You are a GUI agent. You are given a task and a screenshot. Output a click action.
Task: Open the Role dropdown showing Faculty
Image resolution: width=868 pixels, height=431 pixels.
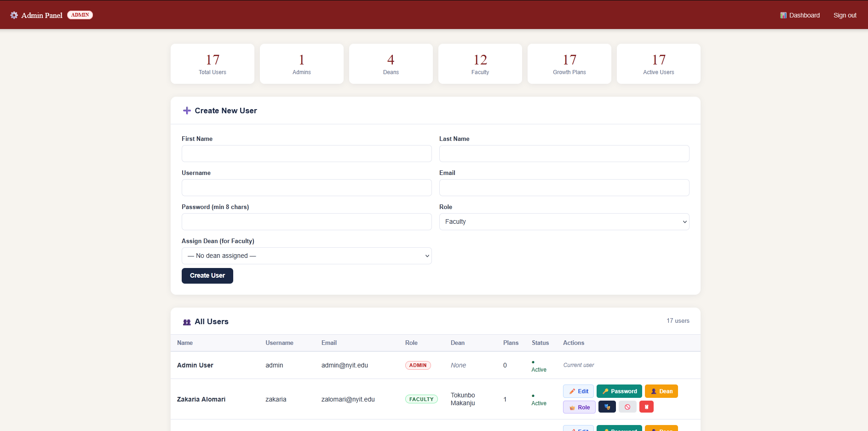pos(564,222)
